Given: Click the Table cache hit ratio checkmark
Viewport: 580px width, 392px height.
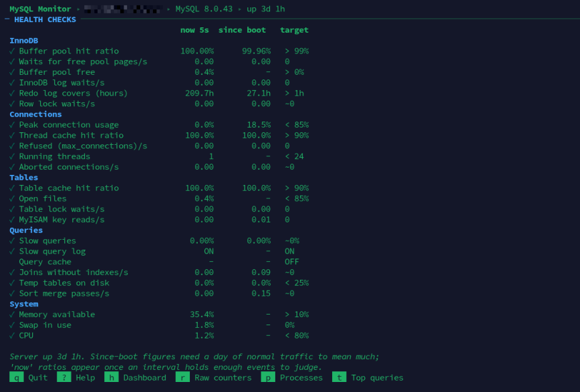Looking at the screenshot, I should pos(12,188).
